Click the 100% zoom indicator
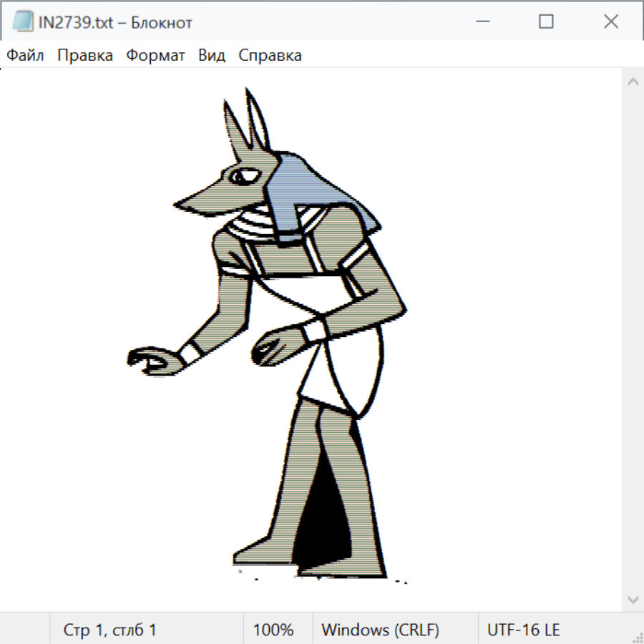Screen dimensions: 644x644 (273, 630)
